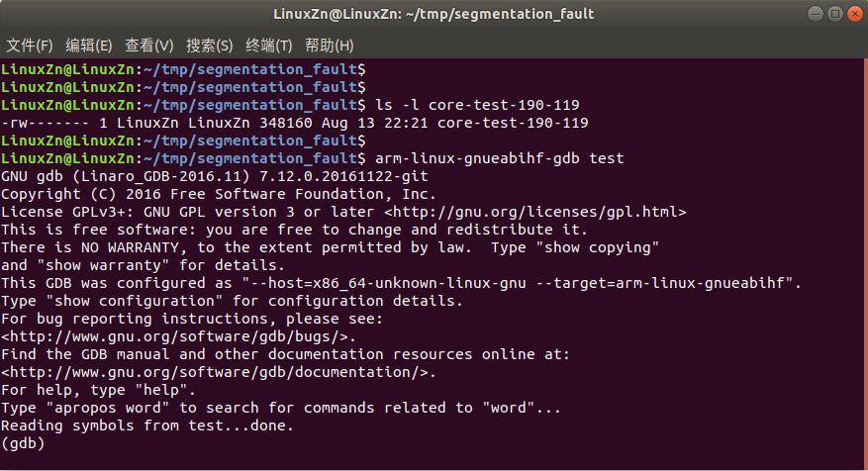Image resolution: width=868 pixels, height=471 pixels.
Task: Open the 帮助(H) menu
Action: tap(329, 46)
